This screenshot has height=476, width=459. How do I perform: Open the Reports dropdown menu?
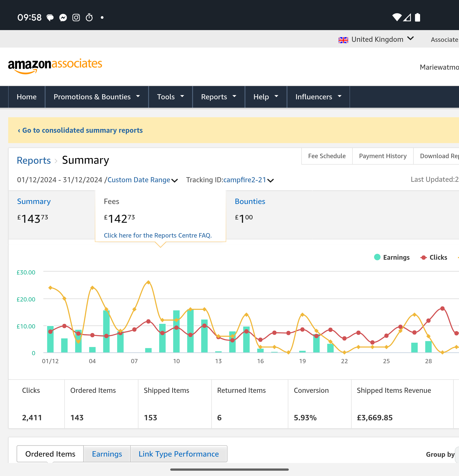pos(219,97)
